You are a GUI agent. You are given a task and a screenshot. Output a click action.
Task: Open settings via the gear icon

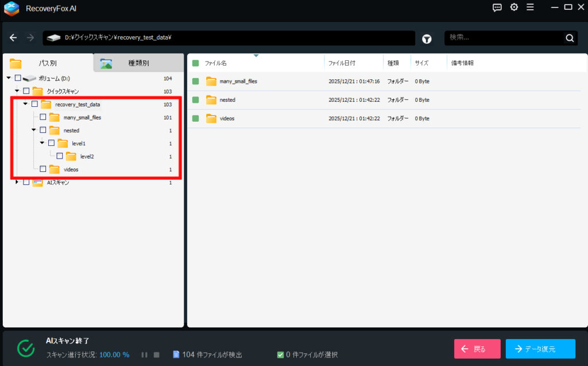(x=514, y=7)
